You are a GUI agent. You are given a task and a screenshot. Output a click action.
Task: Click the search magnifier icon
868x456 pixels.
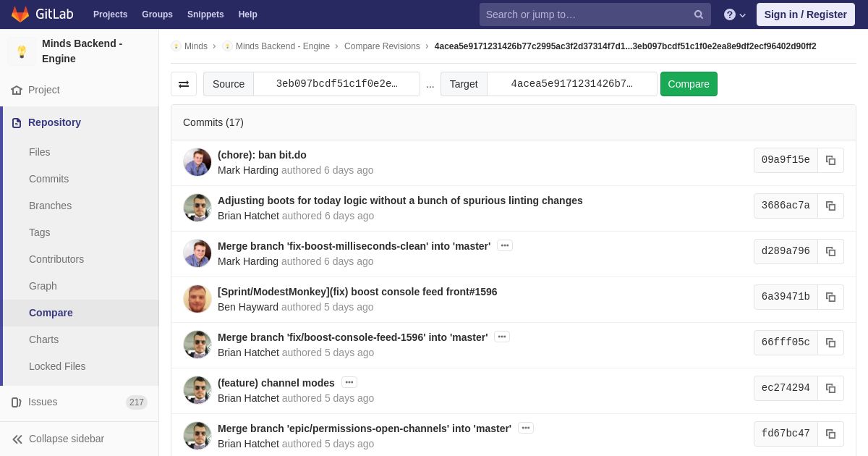[699, 14]
